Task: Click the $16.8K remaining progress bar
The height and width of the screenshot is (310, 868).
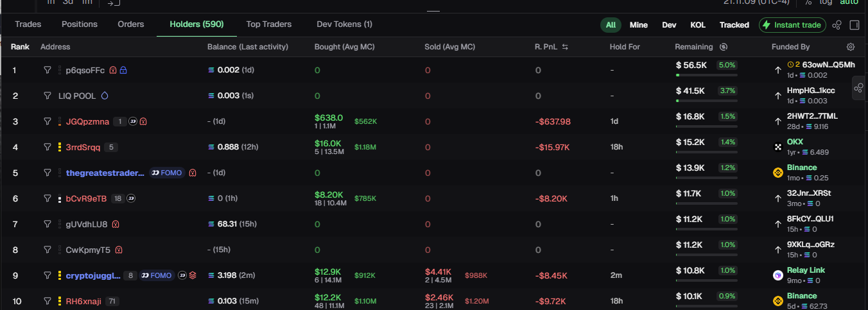Action: pyautogui.click(x=706, y=126)
